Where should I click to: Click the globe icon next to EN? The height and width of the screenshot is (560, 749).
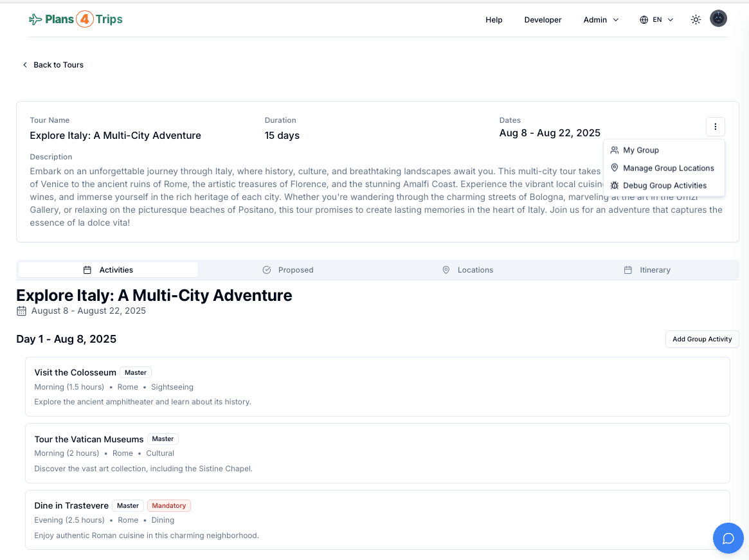coord(643,19)
